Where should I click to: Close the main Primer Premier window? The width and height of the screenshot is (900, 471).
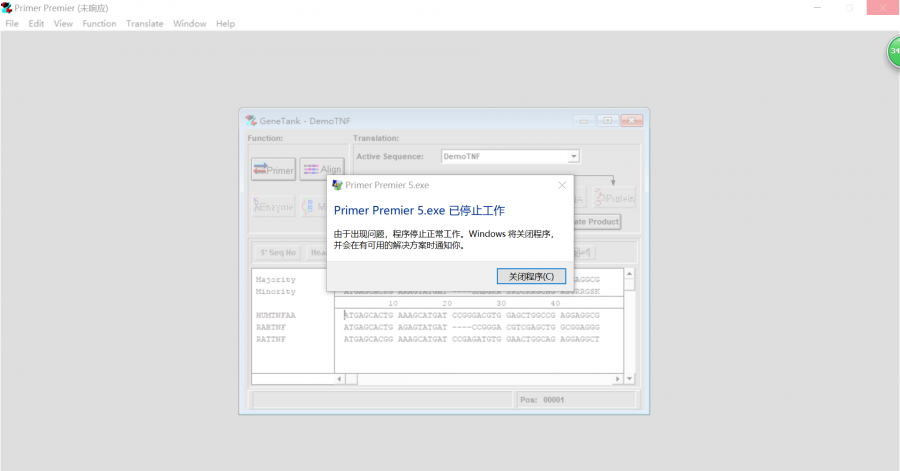point(883,7)
